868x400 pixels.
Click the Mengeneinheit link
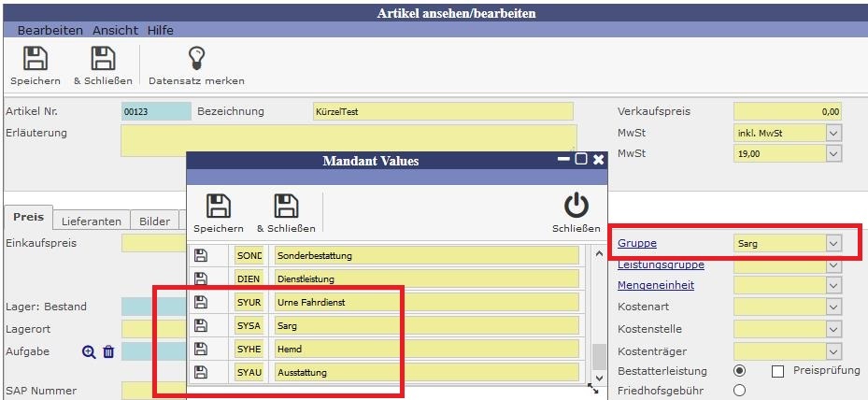(x=655, y=285)
